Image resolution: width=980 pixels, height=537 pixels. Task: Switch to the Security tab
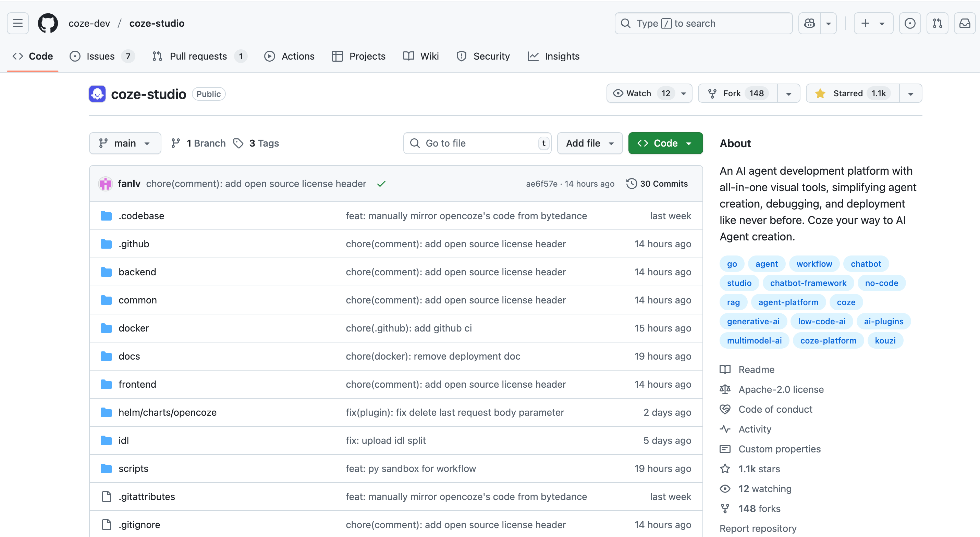pos(483,56)
